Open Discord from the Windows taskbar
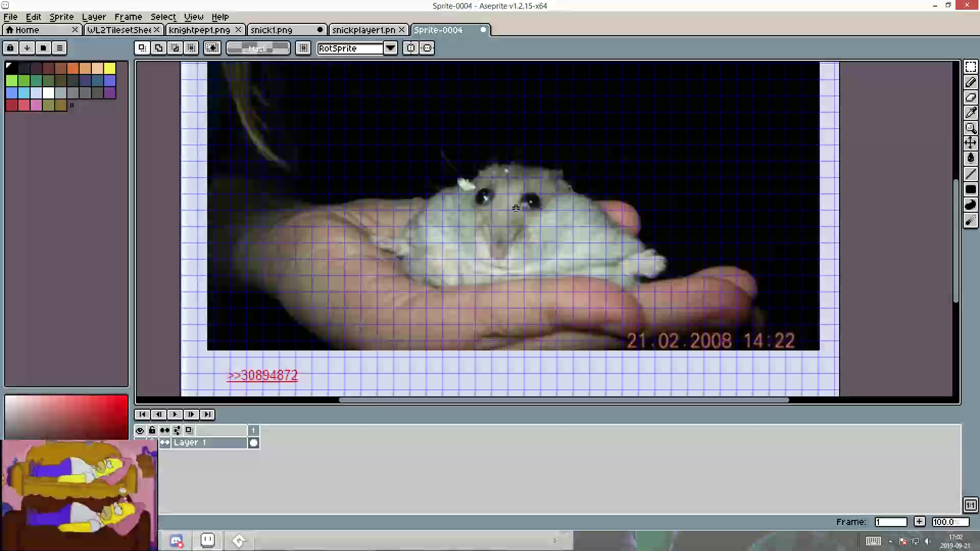 tap(177, 541)
